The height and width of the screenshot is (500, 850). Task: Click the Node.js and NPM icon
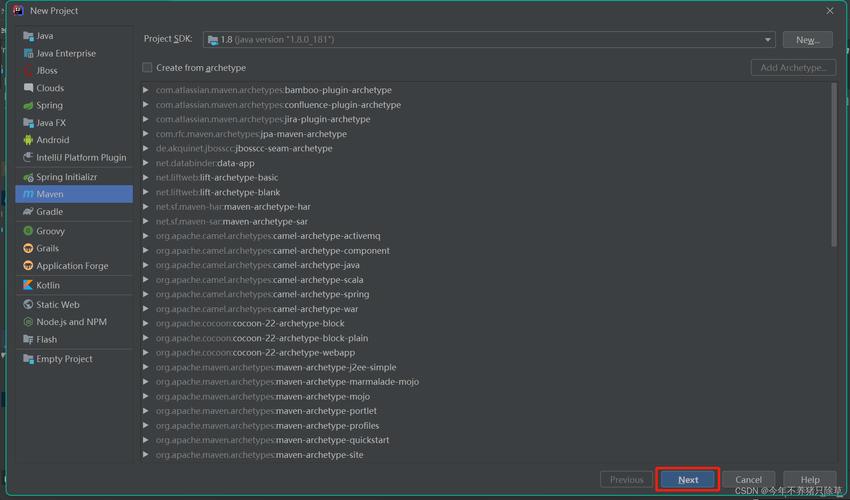(28, 322)
